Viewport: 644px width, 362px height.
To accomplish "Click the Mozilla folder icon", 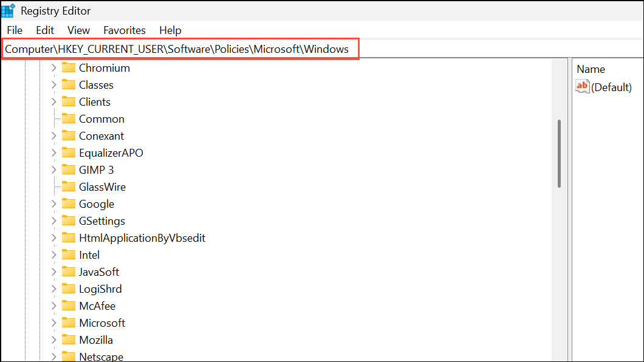I will coord(69,340).
